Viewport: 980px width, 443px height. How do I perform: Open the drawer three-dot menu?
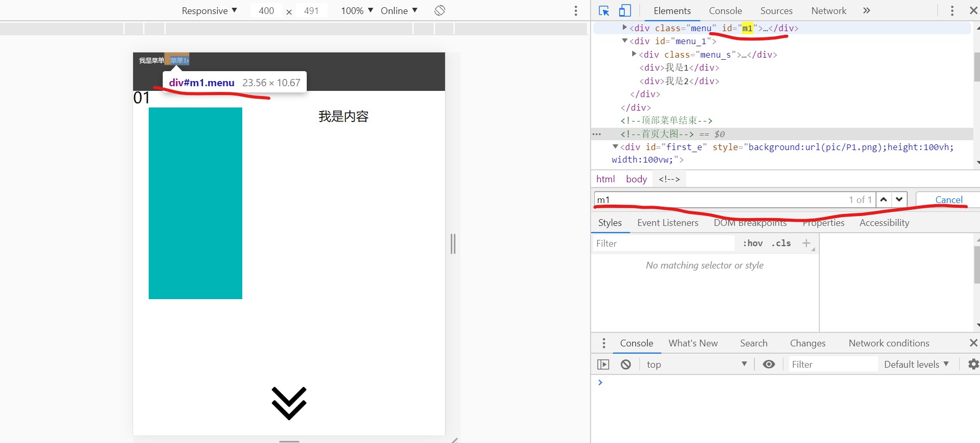tap(603, 343)
